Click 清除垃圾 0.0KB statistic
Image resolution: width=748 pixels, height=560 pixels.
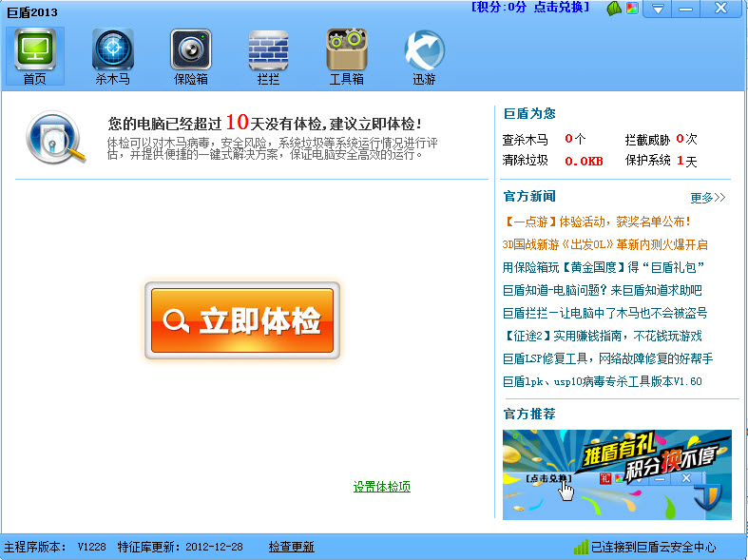(x=552, y=161)
